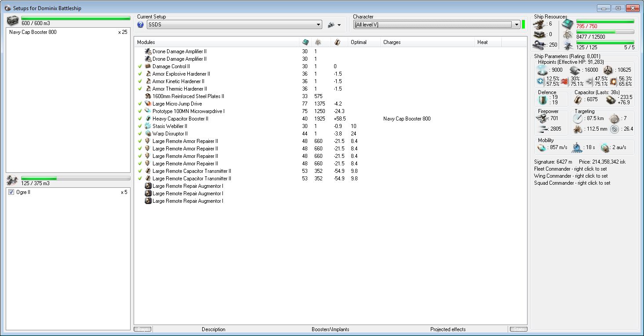Image resolution: width=644 pixels, height=336 pixels.
Task: Click the CPU icon beside 795 / 750
Action: (568, 24)
